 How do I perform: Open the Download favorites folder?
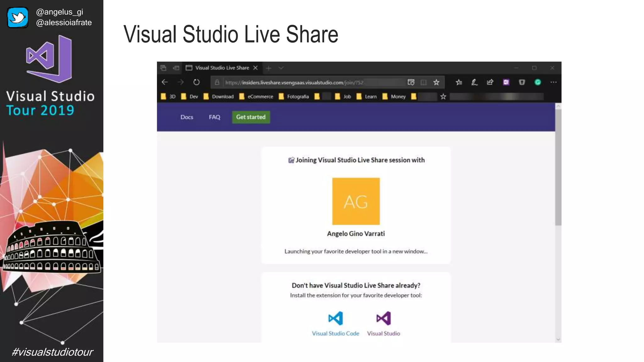(219, 96)
